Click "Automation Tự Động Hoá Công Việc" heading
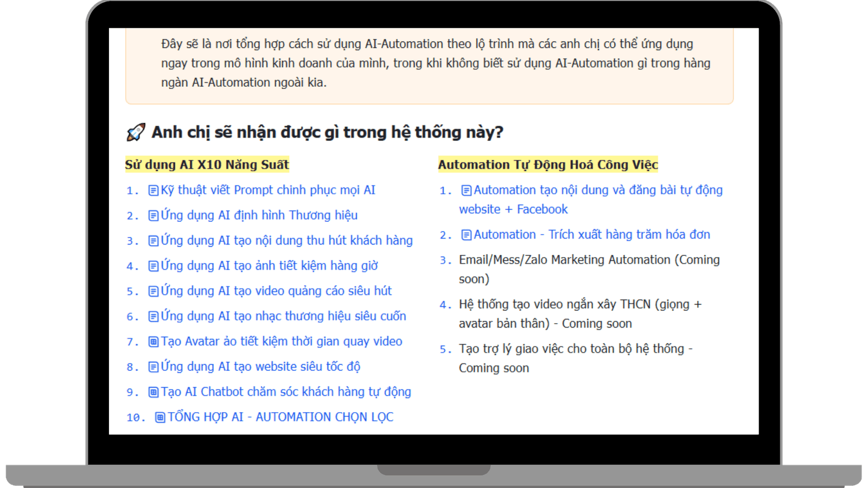 point(548,165)
